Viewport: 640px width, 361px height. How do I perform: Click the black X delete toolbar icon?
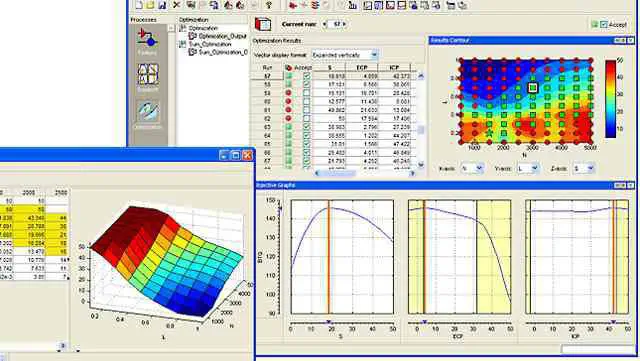176,5
